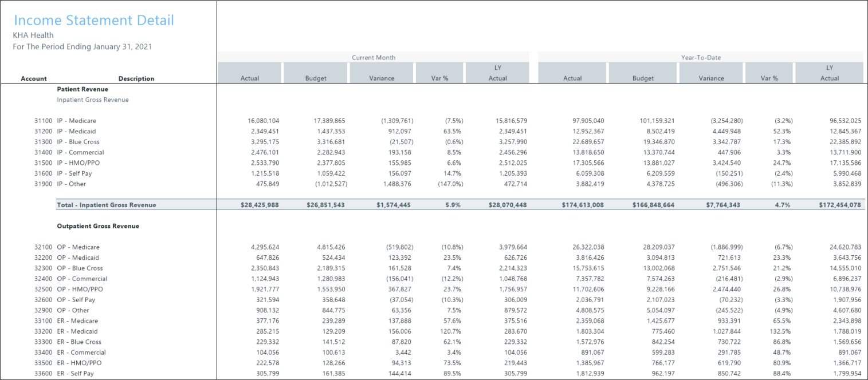This screenshot has height=380, width=868.
Task: Click the Income Statement Detail title
Action: [93, 21]
